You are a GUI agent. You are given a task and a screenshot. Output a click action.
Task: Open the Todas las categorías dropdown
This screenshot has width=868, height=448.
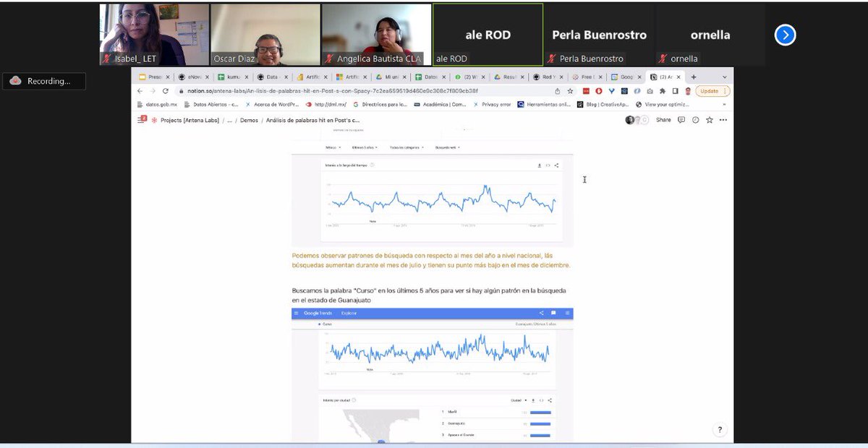(x=408, y=147)
